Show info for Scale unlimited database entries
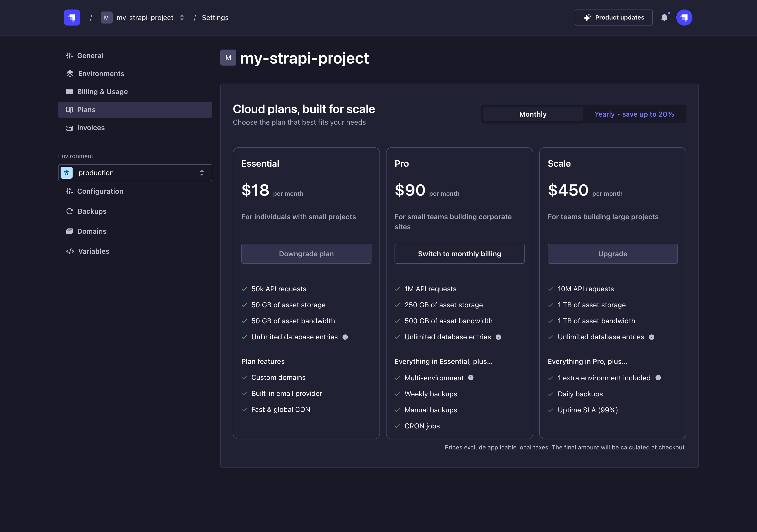 [652, 337]
